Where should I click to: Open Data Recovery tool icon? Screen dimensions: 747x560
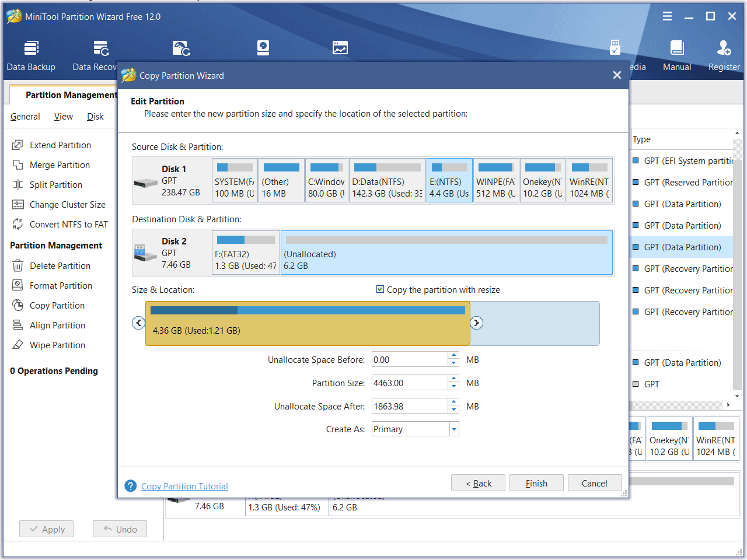102,48
